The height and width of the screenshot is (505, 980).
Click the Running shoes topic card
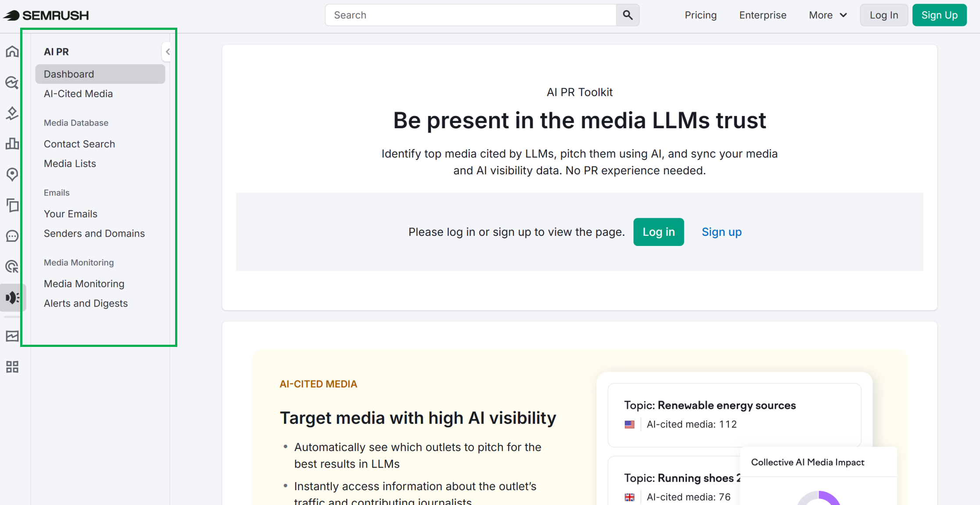coord(674,481)
